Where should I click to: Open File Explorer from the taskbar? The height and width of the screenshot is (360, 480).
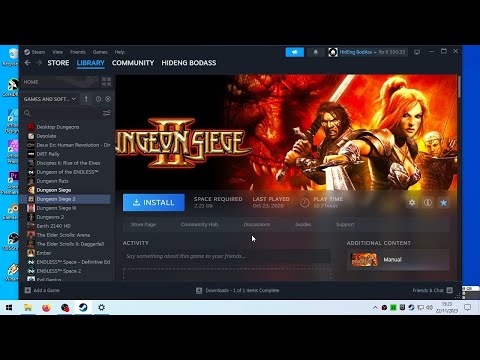click(x=28, y=307)
